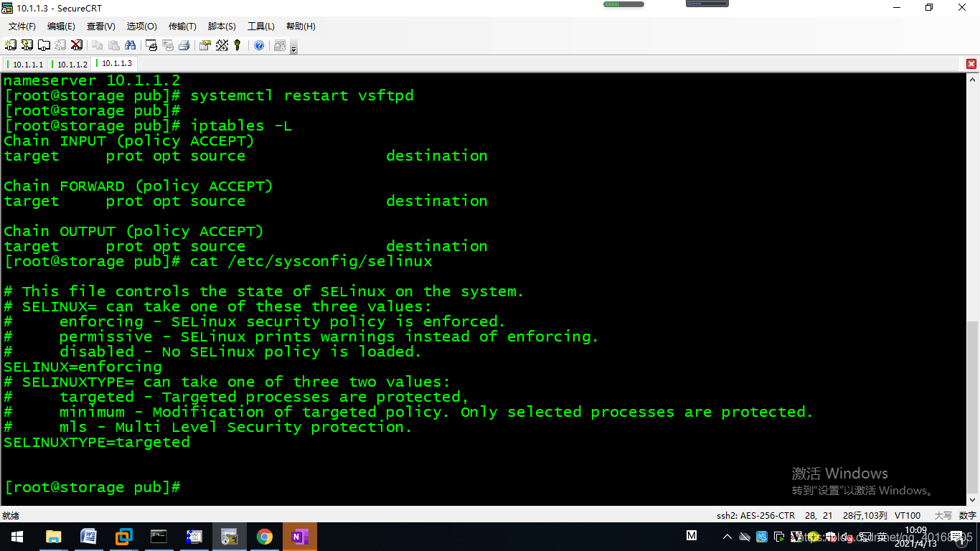Select the 10.1.1.3 session tab
Viewport: 980px width, 551px height.
click(x=114, y=64)
